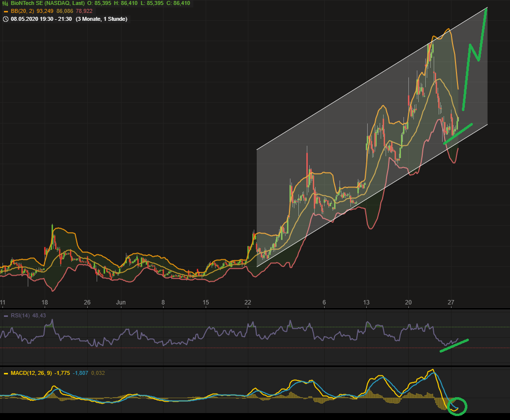Click the high price value H: 86,410
Viewport: 510px width, 420px height.
125,3
